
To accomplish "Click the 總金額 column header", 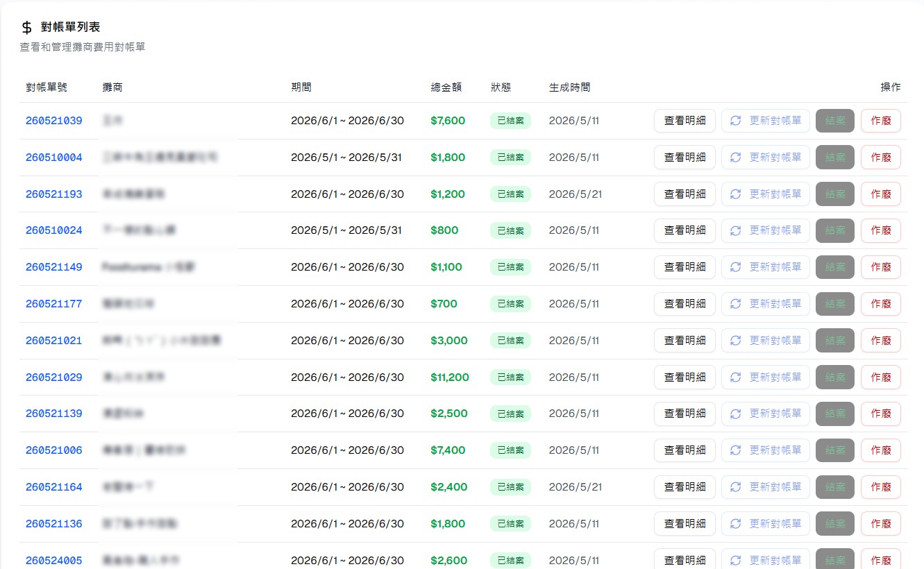I will (446, 87).
